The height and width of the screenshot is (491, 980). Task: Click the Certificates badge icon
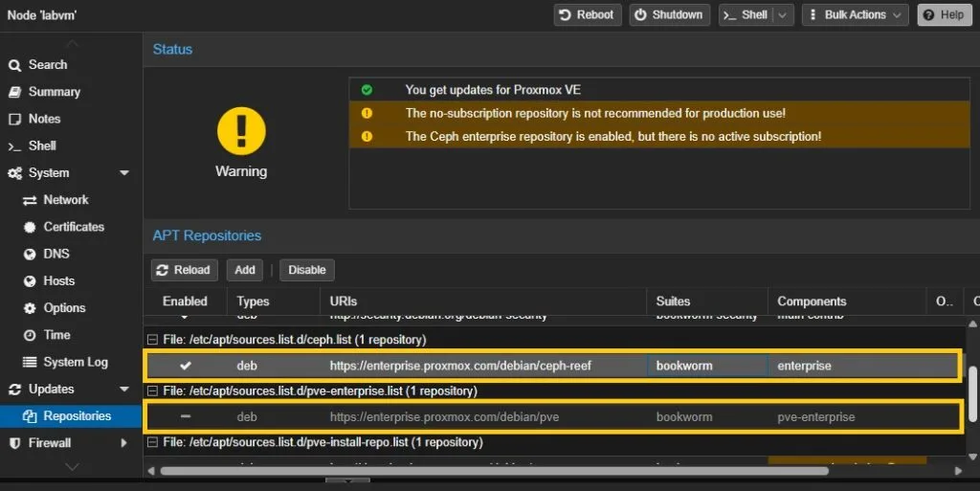click(30, 228)
